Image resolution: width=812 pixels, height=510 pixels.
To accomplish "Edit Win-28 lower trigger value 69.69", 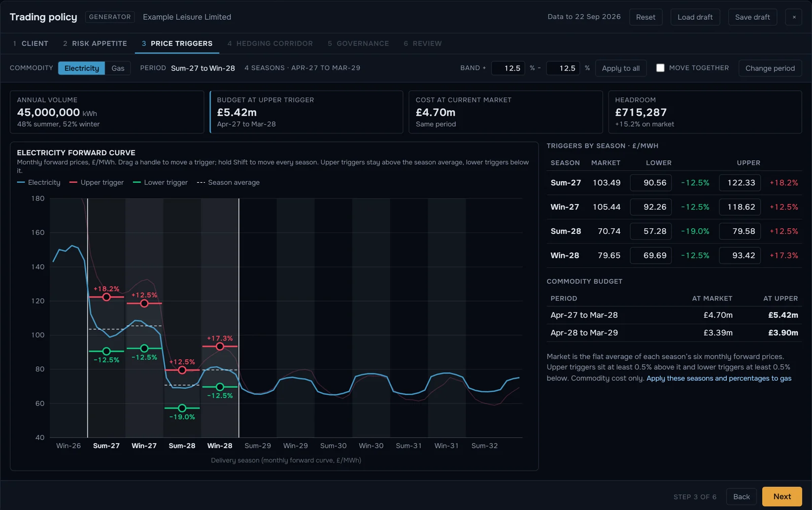I will click(x=651, y=255).
